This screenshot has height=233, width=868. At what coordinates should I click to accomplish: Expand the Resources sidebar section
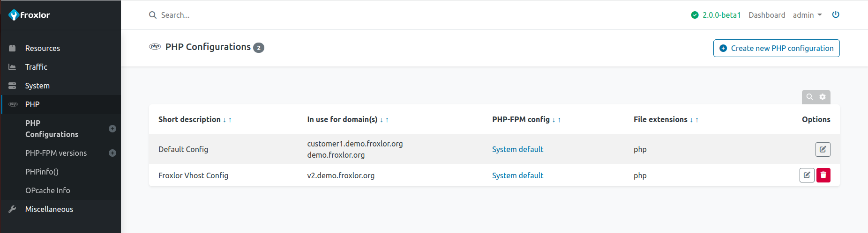coord(43,48)
